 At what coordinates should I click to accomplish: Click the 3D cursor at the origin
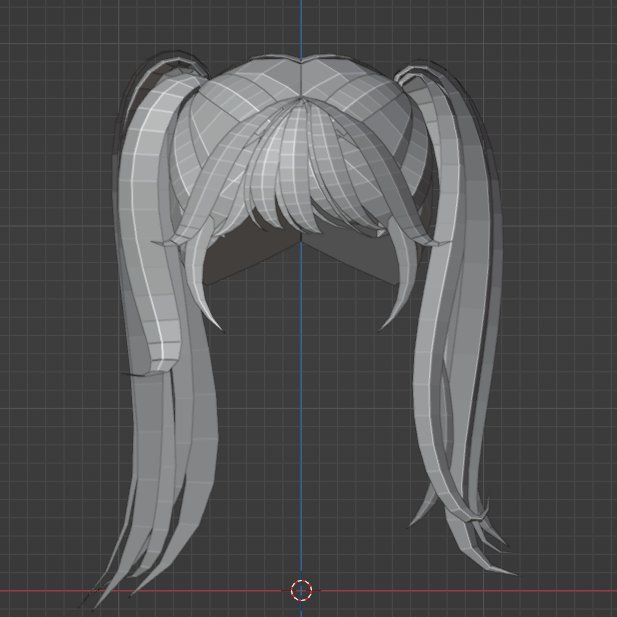click(x=301, y=590)
